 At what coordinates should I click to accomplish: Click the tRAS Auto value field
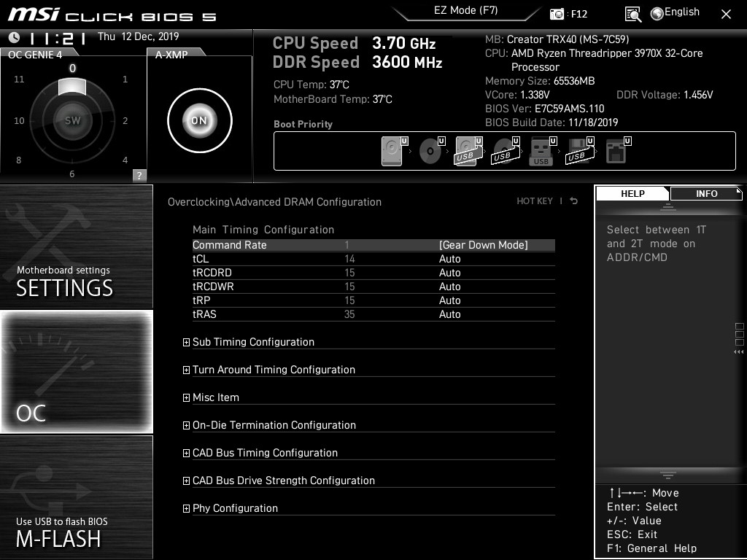click(x=449, y=314)
